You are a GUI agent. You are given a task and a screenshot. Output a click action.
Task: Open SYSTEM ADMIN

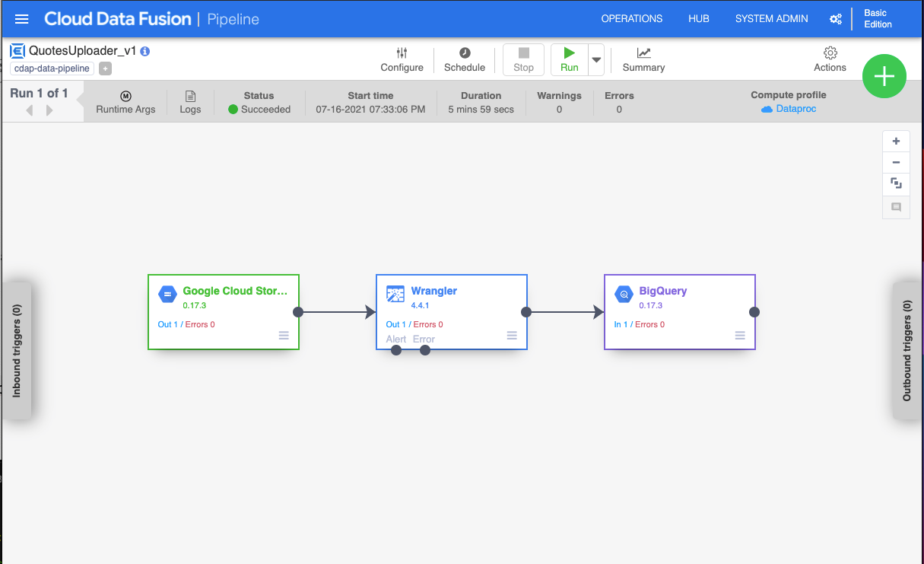click(771, 19)
